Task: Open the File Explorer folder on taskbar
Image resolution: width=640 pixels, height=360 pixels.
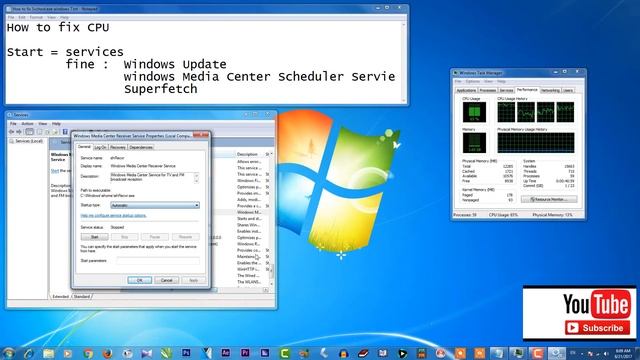Action: [x=49, y=353]
